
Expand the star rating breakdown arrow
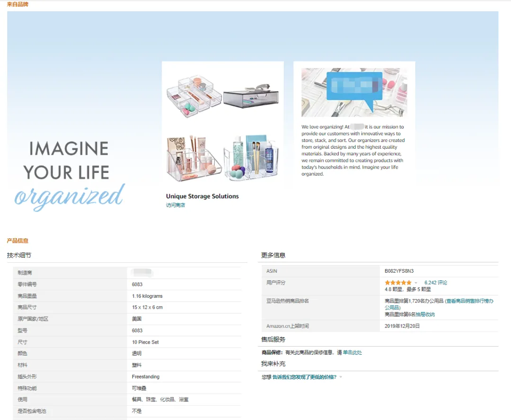click(x=416, y=283)
